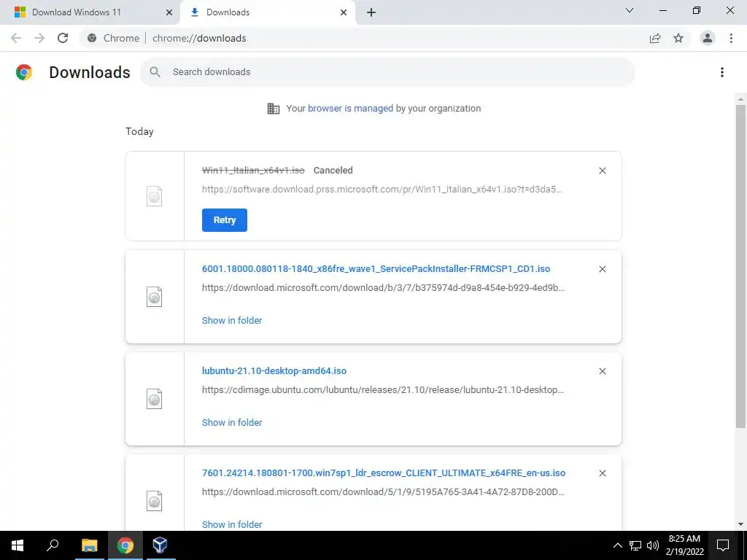Viewport: 747px width, 560px height.
Task: Bookmark this page with the star icon
Action: 678,38
